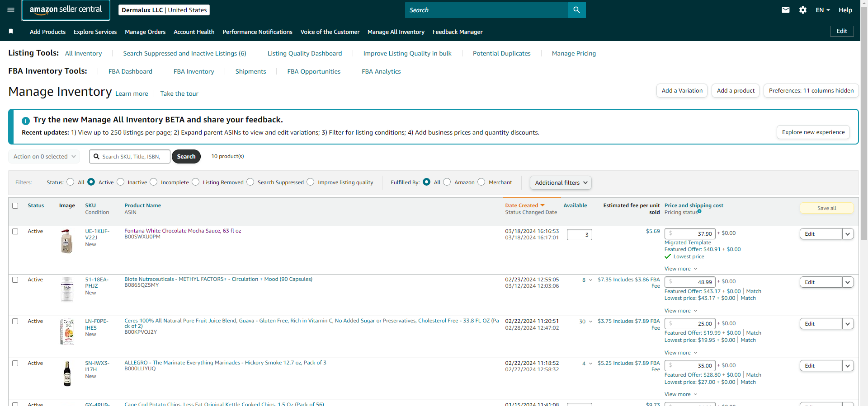Open Additional filters dropdown
Image resolution: width=868 pixels, height=406 pixels.
pos(561,182)
